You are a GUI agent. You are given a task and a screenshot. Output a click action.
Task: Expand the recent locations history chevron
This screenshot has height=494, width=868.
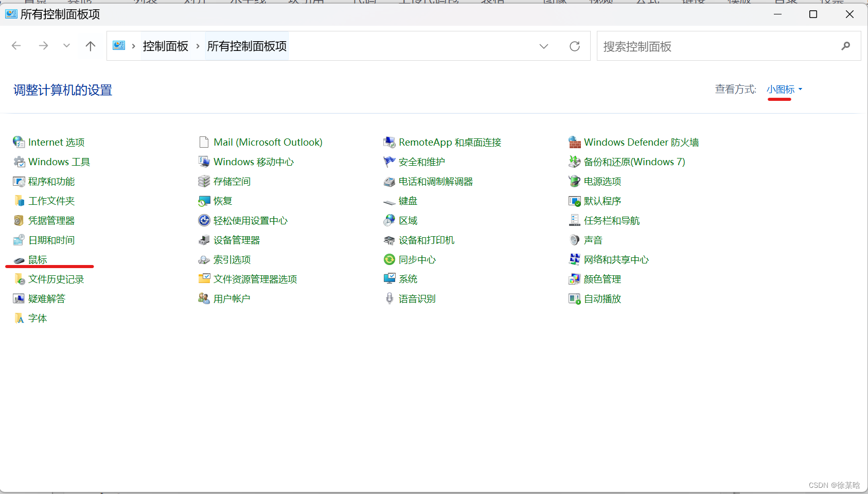pyautogui.click(x=66, y=46)
